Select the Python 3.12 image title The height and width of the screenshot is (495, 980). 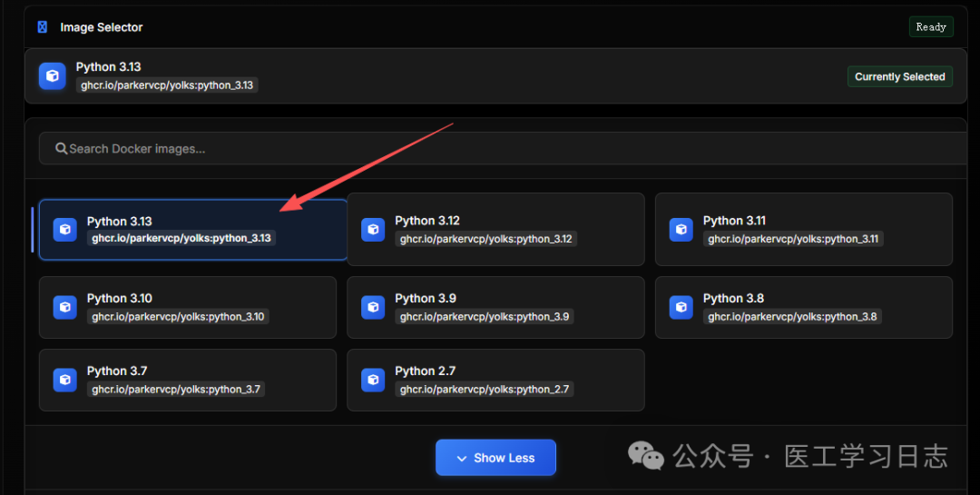pyautogui.click(x=427, y=221)
